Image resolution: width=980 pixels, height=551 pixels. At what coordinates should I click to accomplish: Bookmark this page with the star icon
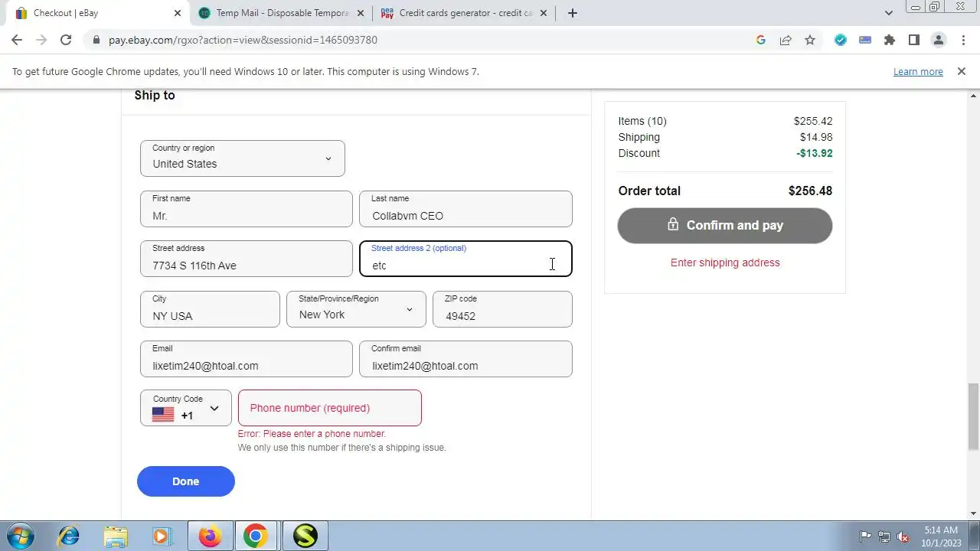pos(810,40)
